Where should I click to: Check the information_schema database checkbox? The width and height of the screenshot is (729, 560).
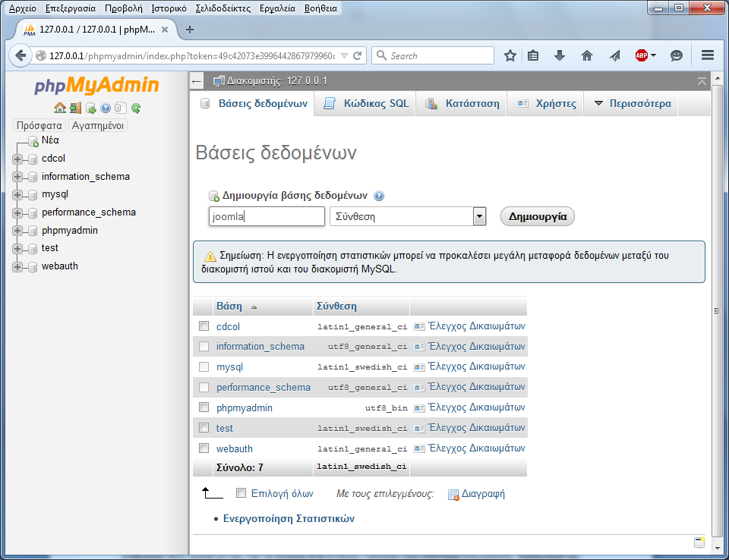pos(204,346)
